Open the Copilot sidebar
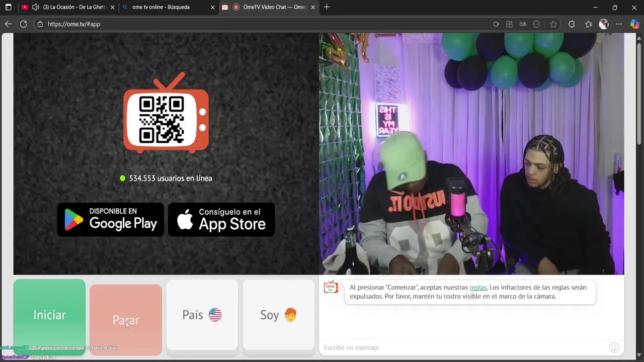The height and width of the screenshot is (362, 644). tap(634, 24)
